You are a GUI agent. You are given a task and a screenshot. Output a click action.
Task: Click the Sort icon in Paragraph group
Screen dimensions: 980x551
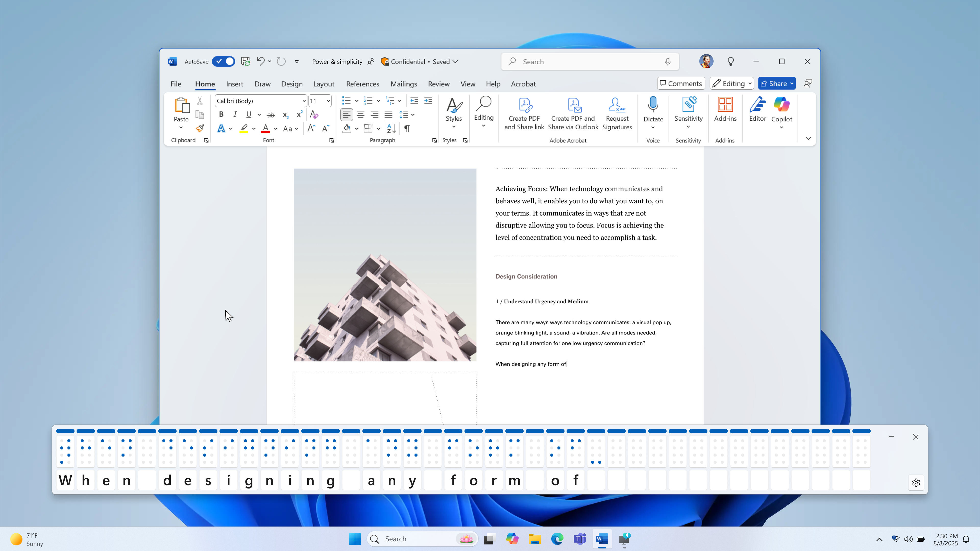pyautogui.click(x=391, y=129)
